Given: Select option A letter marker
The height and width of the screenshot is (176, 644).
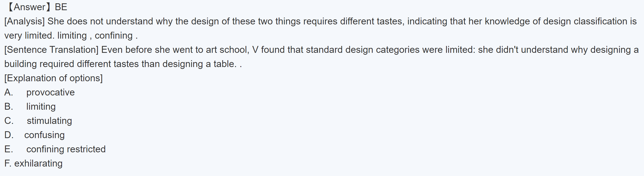Looking at the screenshot, I should coord(9,92).
